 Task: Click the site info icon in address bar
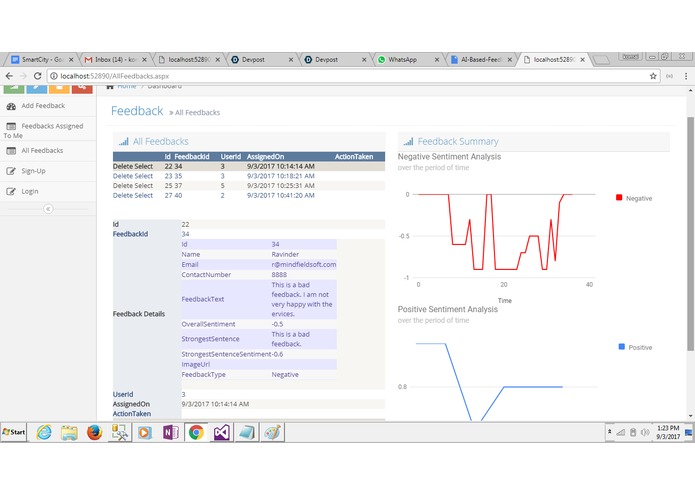pos(54,76)
